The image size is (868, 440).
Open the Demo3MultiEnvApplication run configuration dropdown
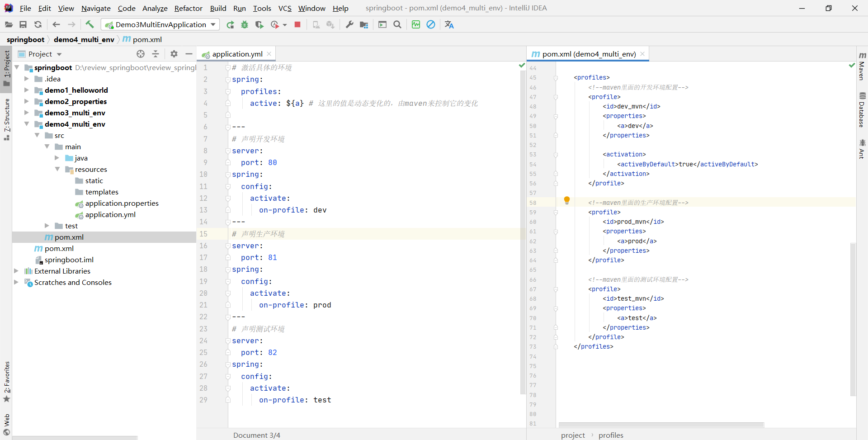[160, 24]
